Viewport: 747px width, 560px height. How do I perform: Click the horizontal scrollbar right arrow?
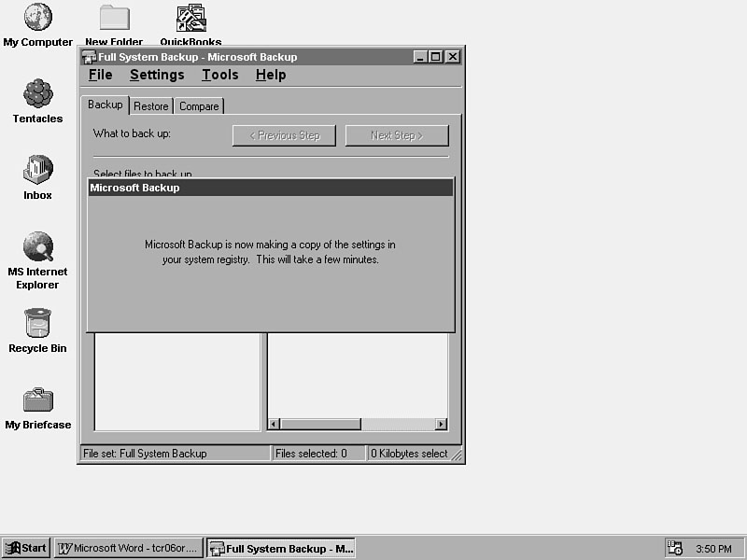point(442,424)
